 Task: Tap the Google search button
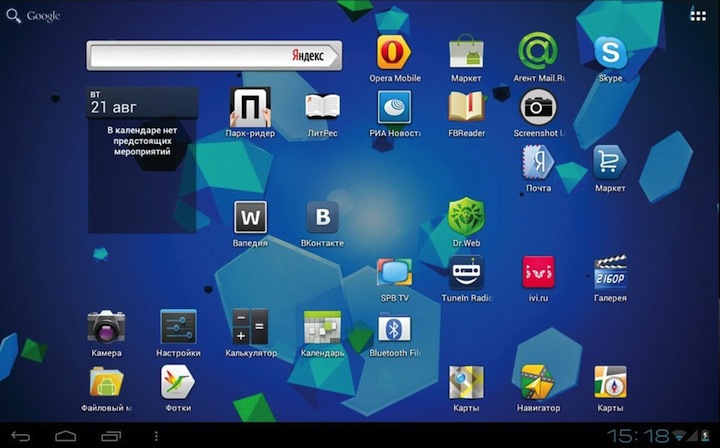[x=33, y=16]
